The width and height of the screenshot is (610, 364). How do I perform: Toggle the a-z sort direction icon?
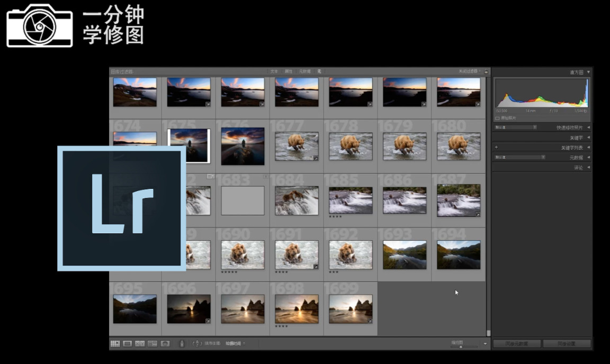[x=197, y=344]
